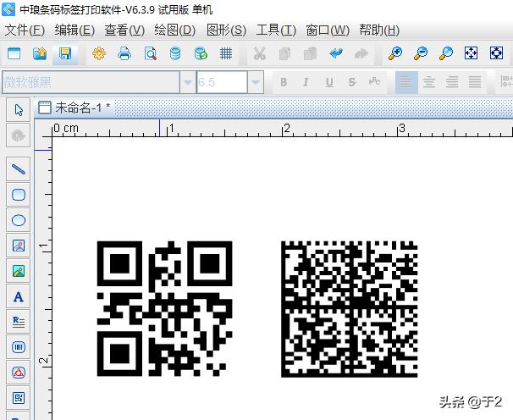Open document settings gear icon
Viewport: 513px width, 420px height.
pos(99,53)
